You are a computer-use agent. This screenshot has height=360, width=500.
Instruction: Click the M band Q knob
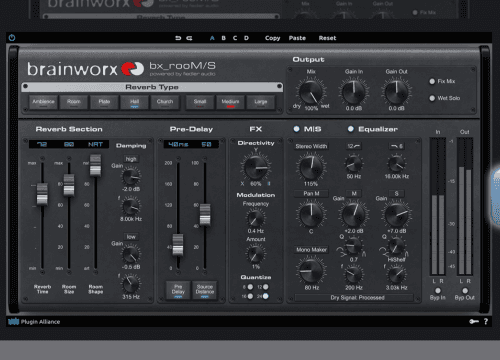(x=354, y=247)
